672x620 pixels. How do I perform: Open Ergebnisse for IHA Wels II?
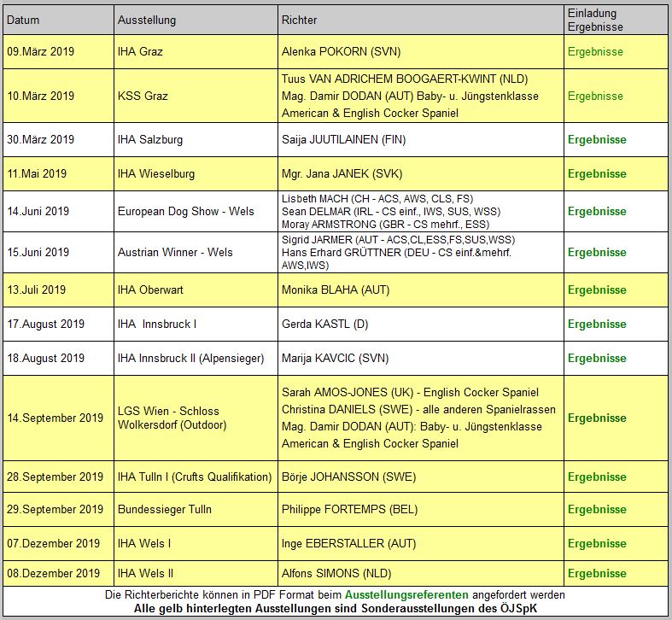[x=597, y=573]
